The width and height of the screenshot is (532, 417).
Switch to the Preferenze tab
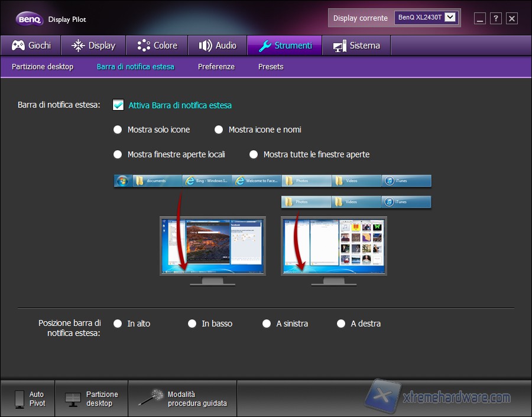pos(216,67)
